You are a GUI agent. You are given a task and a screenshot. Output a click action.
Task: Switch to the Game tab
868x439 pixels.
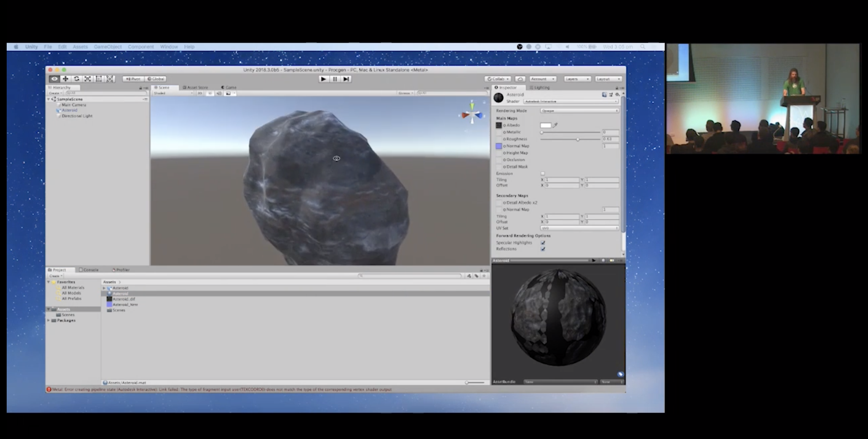[x=229, y=87]
